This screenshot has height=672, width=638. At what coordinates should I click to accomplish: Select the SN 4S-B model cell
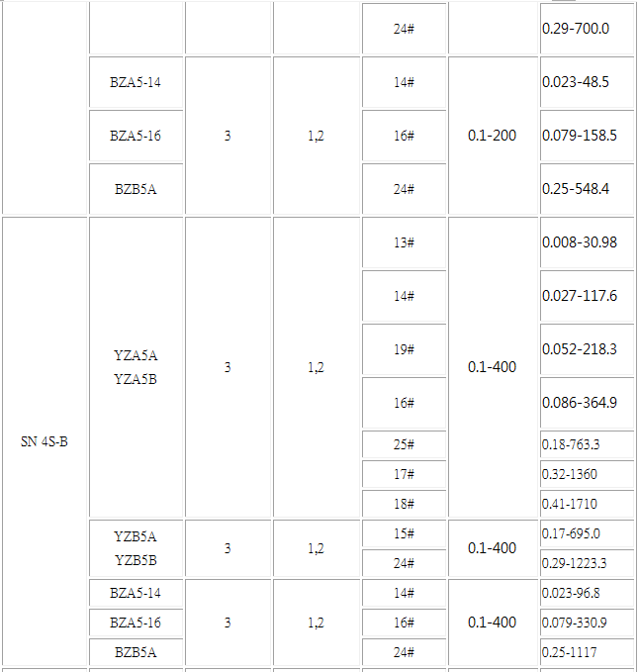coord(45,441)
